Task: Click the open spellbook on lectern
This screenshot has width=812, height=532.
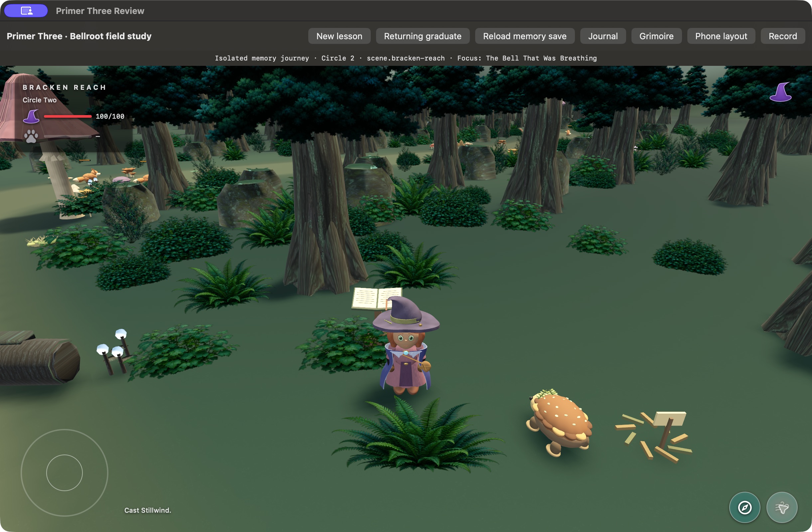Action: (376, 298)
